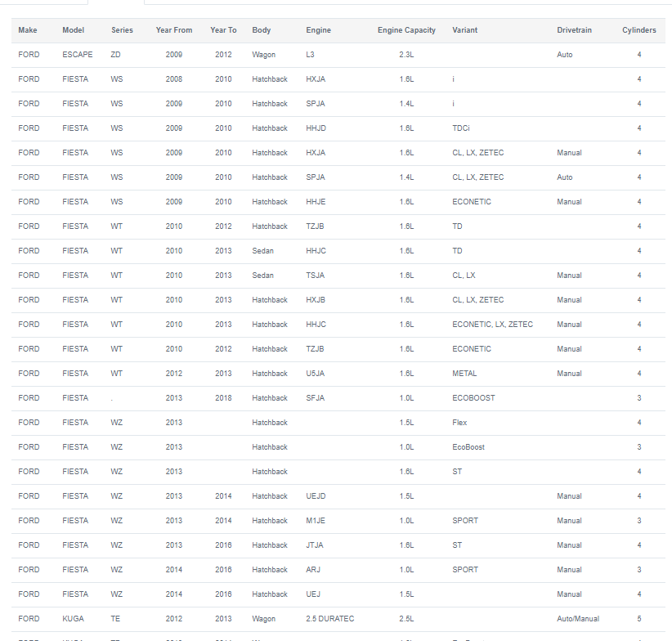Screen dimensions: 672x641
Task: Click the Drivetrain column header
Action: [x=574, y=30]
